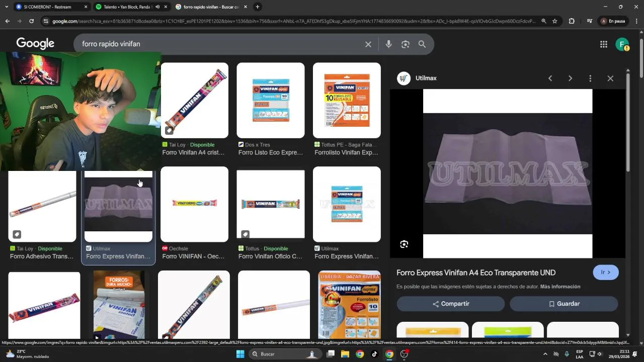The image size is (644, 362).
Task: Open Oechsle Viniforro result thumbnail
Action: point(194,204)
